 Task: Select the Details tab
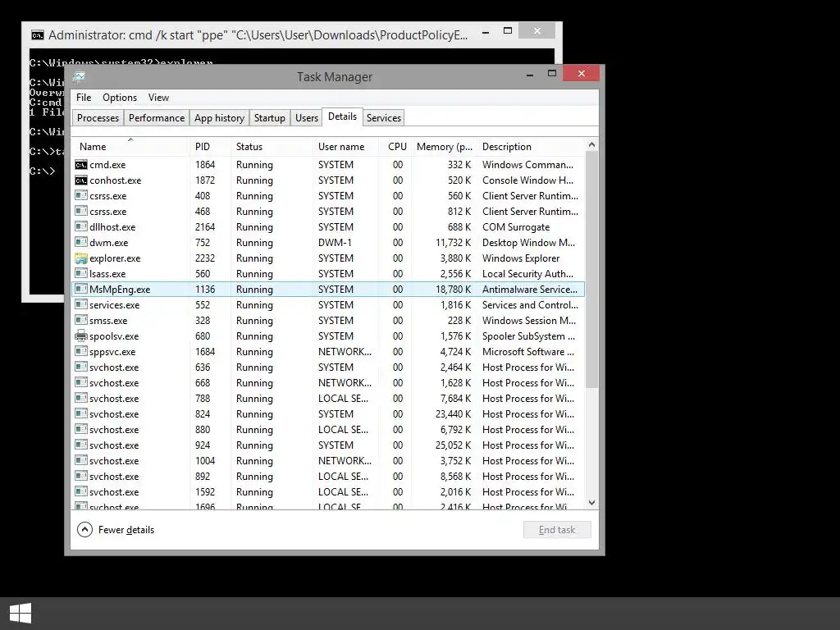pos(342,116)
